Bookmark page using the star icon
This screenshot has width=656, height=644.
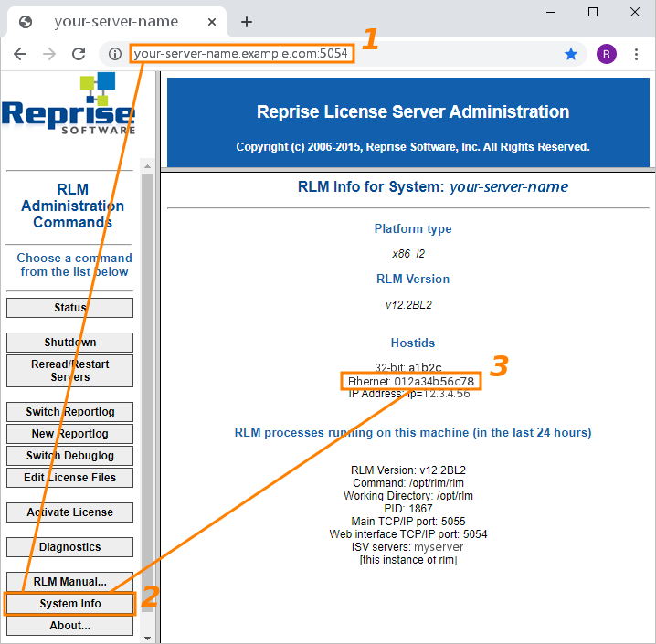pos(571,54)
